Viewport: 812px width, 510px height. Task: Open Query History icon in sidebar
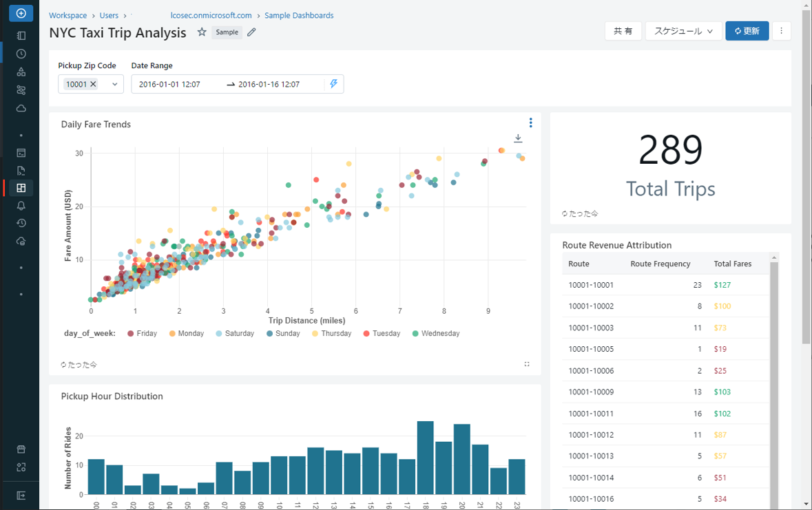(x=21, y=223)
